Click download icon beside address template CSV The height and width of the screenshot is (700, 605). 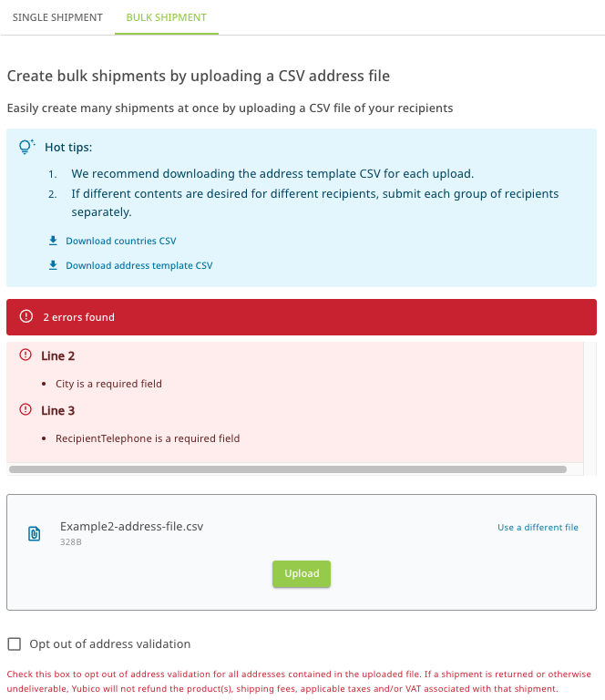[54, 265]
